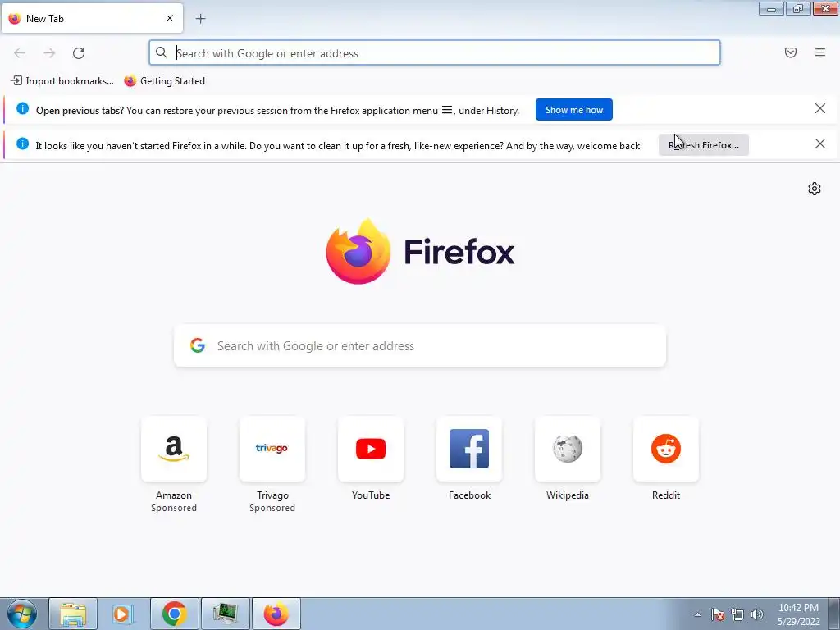The width and height of the screenshot is (840, 630).
Task: Click the address bar search field
Action: [435, 53]
